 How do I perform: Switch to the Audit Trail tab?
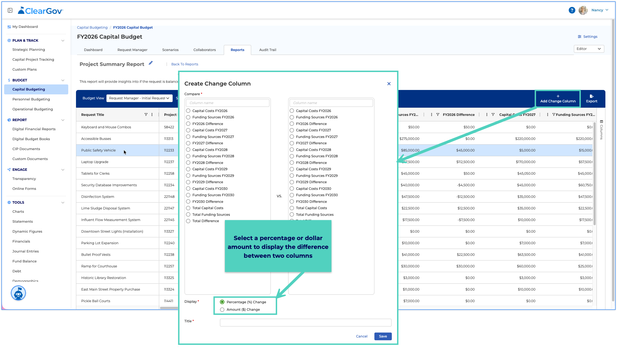(x=267, y=50)
